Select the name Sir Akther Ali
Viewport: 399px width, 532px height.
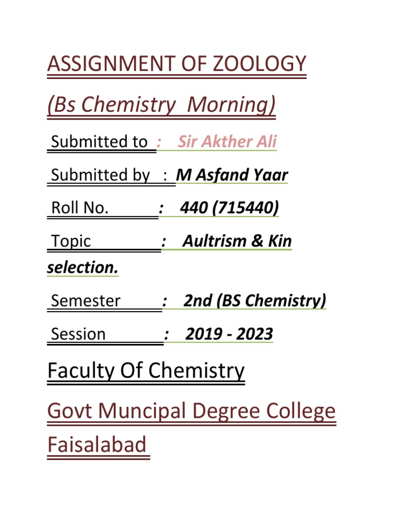(x=227, y=142)
